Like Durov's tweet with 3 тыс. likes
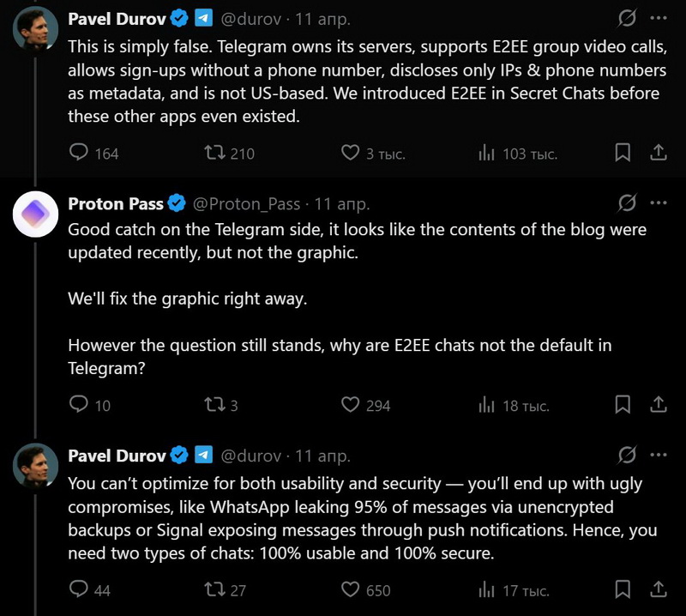The image size is (686, 616). pyautogui.click(x=350, y=153)
